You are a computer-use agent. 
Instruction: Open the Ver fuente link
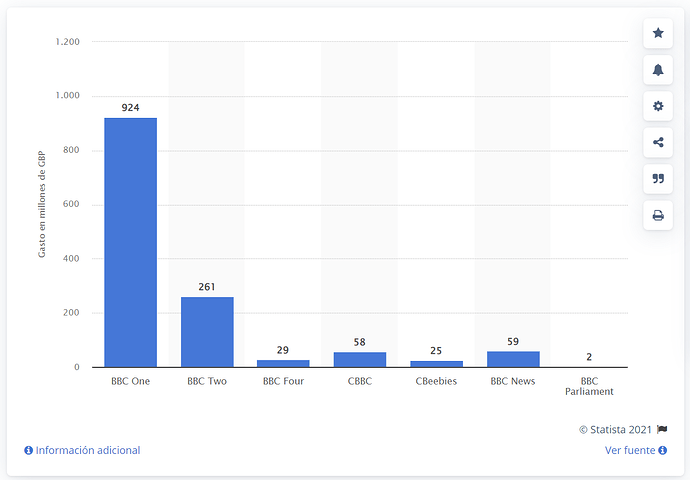630,451
